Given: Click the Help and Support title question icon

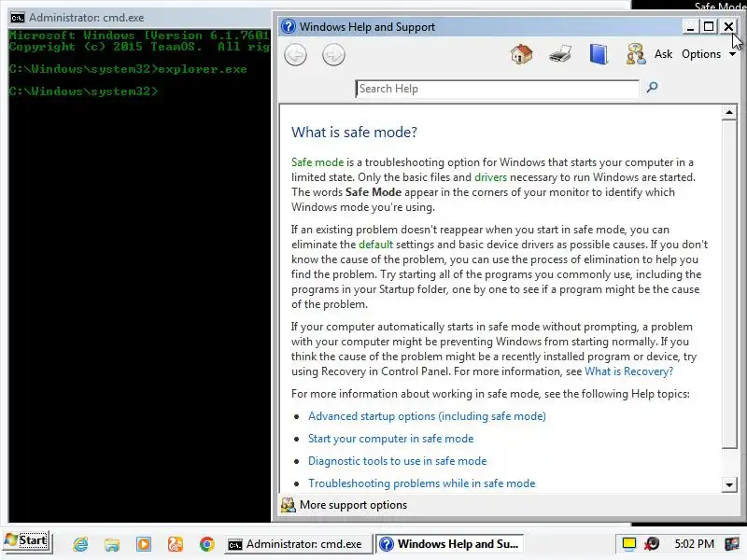Looking at the screenshot, I should click(289, 26).
